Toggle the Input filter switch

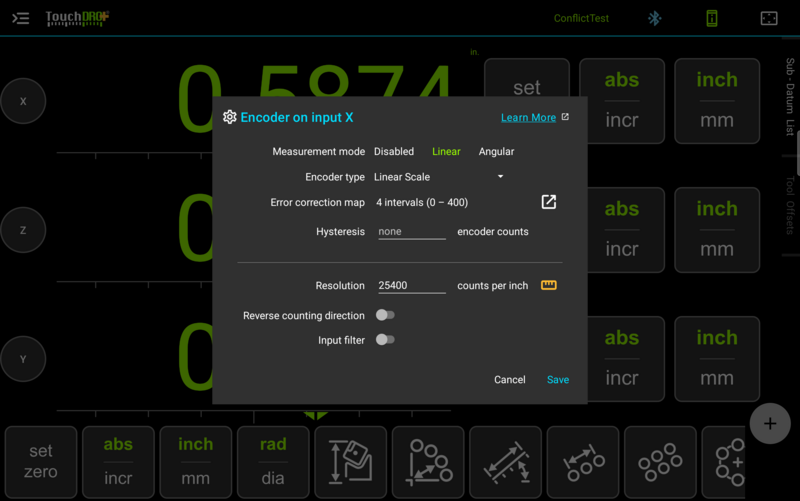pos(385,340)
